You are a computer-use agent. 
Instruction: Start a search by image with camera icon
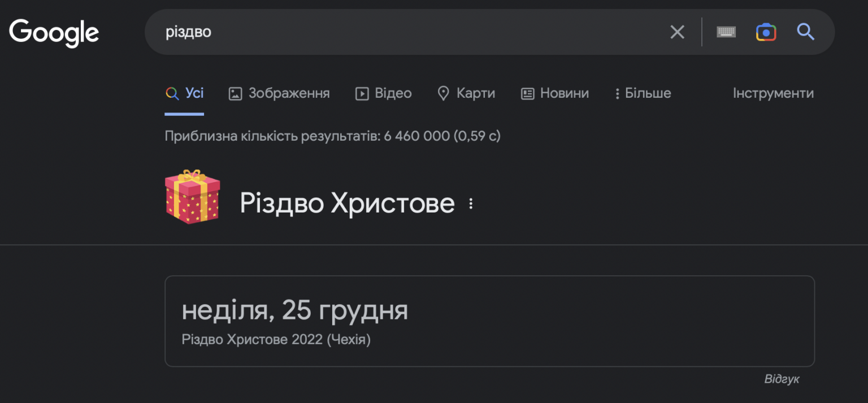click(766, 32)
